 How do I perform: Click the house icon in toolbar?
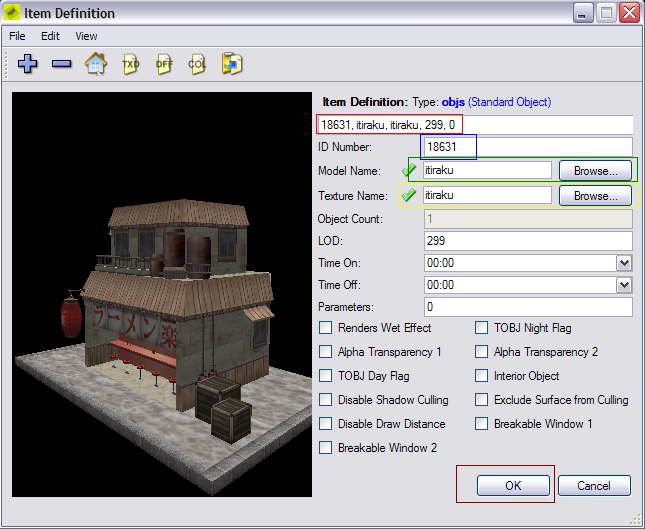(x=96, y=64)
